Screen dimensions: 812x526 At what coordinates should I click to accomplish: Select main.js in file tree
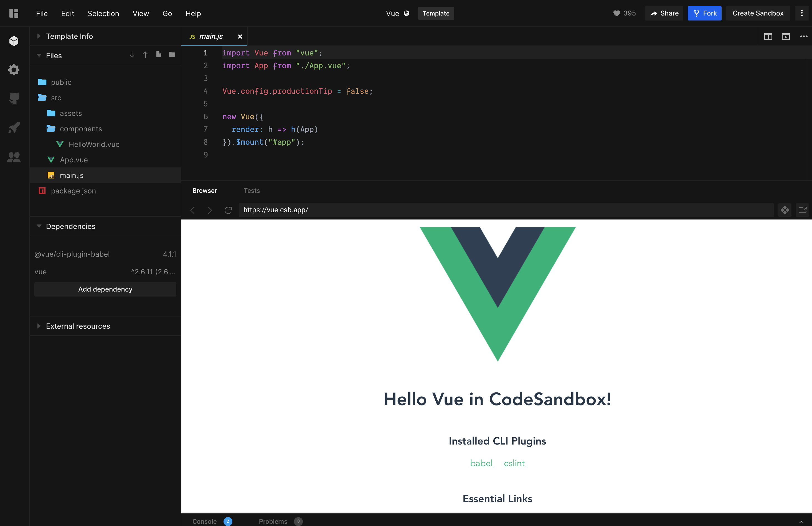(x=105, y=175)
